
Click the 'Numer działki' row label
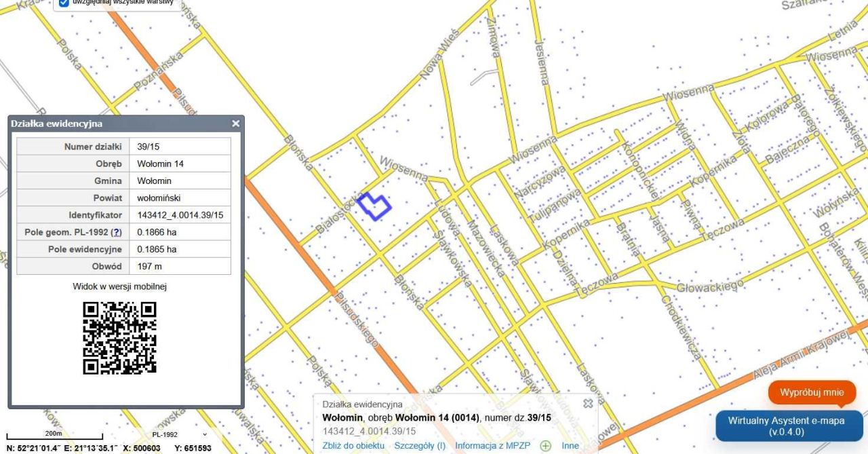(x=93, y=147)
